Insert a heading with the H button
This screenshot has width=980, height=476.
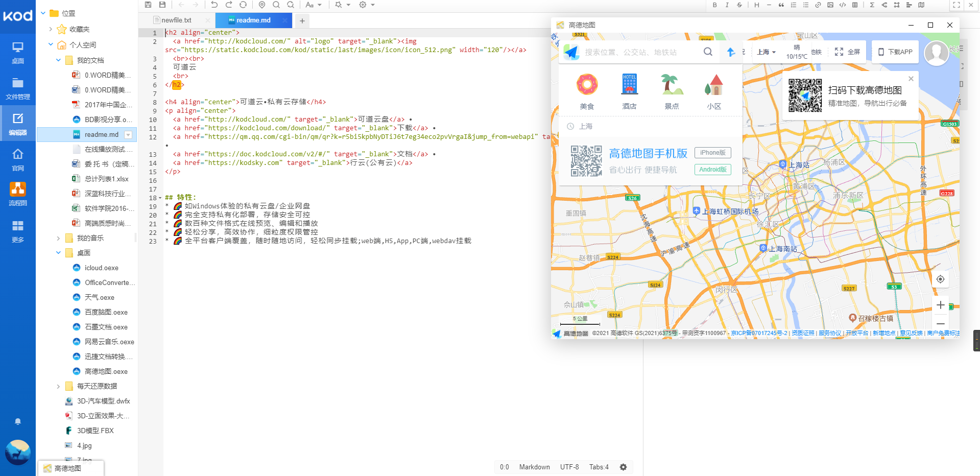[757, 5]
